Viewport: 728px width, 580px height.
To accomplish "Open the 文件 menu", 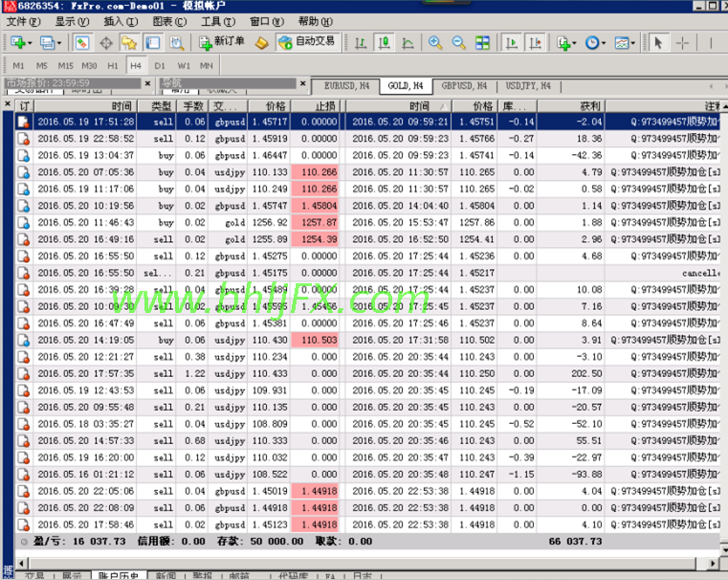I will 23,21.
